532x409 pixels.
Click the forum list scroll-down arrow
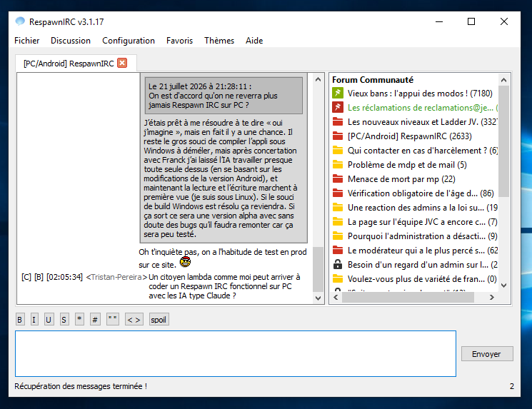[503, 286]
